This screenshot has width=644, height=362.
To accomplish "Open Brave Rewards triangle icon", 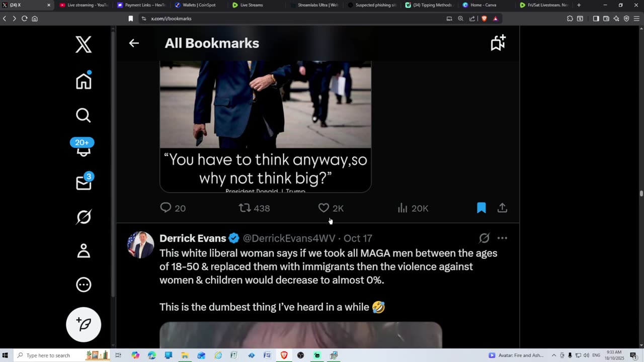I will (496, 19).
